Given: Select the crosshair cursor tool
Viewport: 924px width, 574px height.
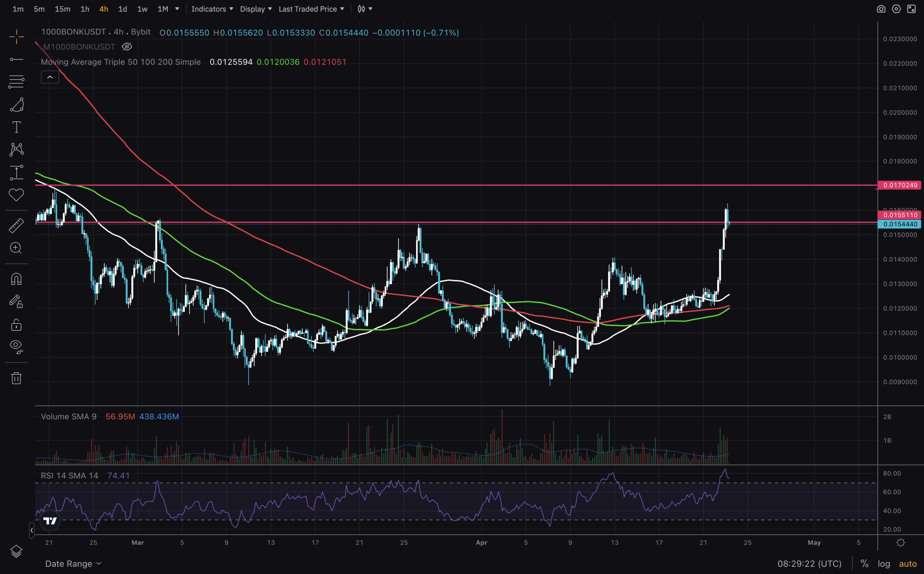Looking at the screenshot, I should (x=16, y=37).
